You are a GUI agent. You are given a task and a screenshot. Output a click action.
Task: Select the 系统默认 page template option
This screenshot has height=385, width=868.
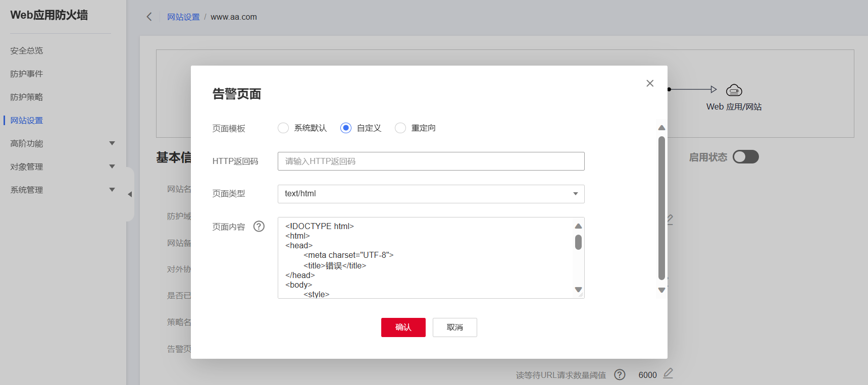click(x=284, y=128)
